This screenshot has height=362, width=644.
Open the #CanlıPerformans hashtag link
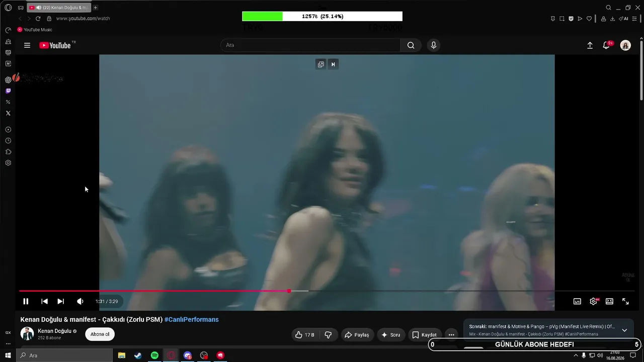coord(191,320)
